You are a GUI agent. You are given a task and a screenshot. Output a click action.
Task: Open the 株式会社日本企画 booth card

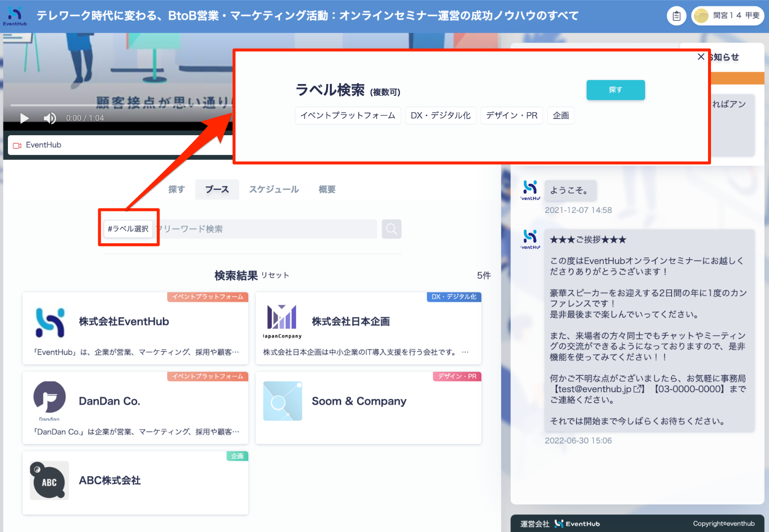point(368,328)
